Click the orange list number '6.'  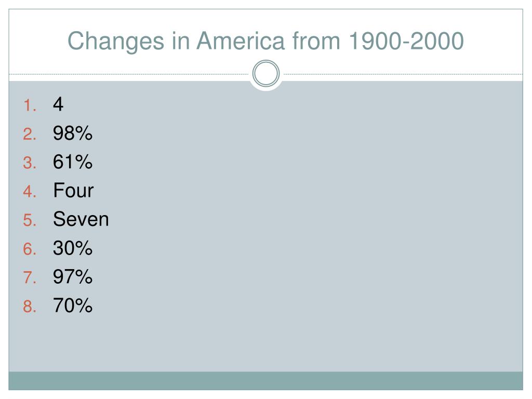(30, 249)
